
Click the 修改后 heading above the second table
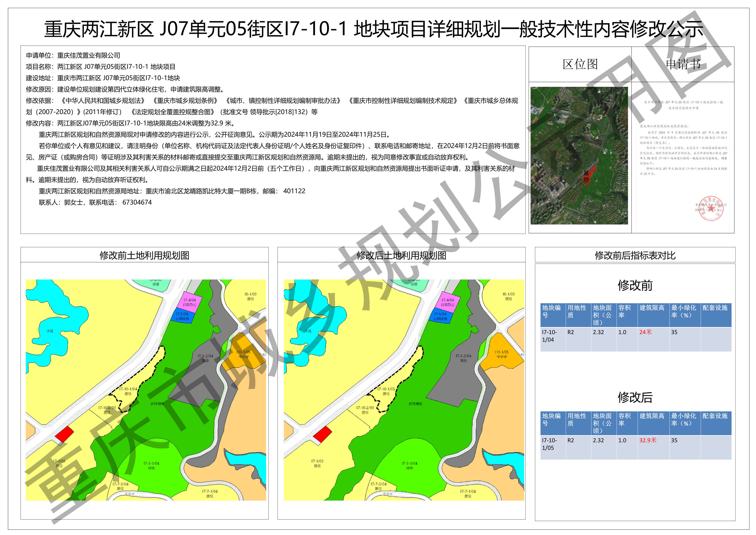tap(635, 397)
